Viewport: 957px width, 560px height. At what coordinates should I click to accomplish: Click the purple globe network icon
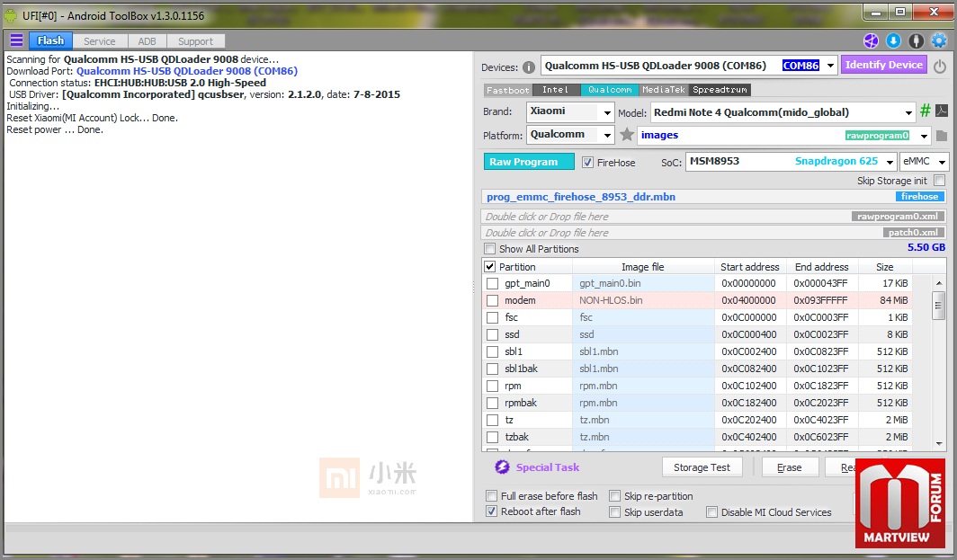(x=871, y=40)
